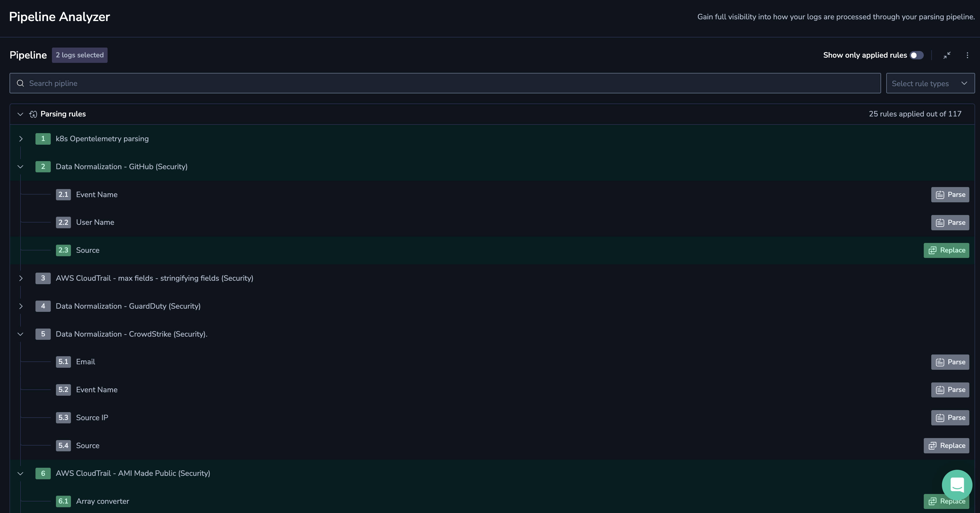Viewport: 980px width, 513px height.
Task: Select rule 2.2 User Name
Action: pos(492,222)
